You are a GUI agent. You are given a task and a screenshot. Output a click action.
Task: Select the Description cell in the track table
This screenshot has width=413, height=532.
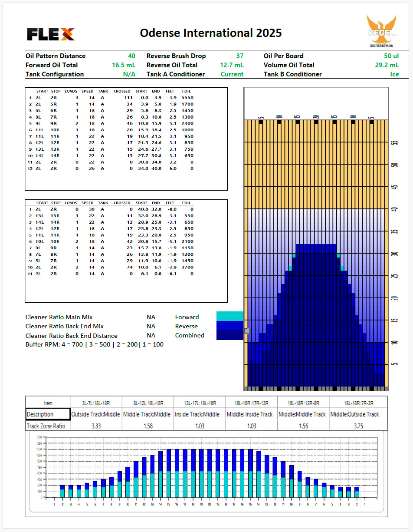pyautogui.click(x=48, y=414)
